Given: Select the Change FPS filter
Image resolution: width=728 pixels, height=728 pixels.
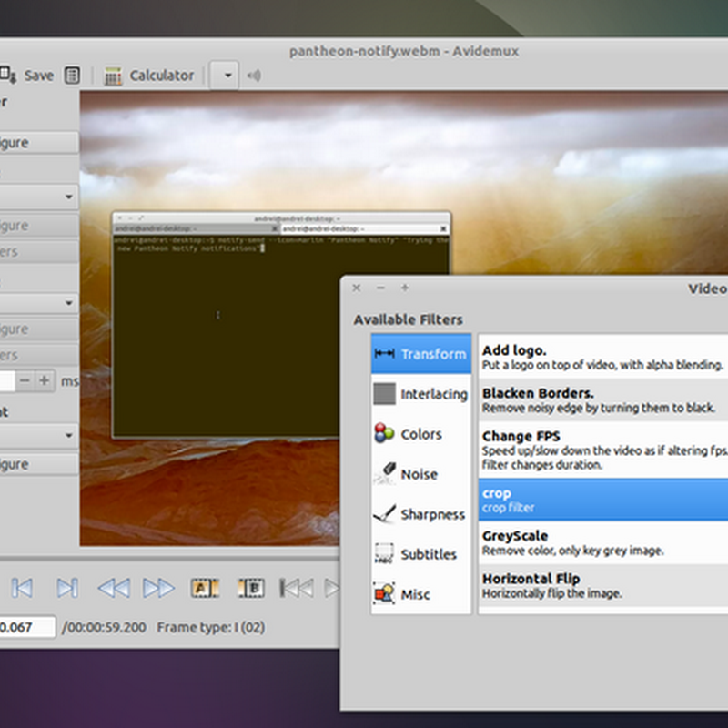Looking at the screenshot, I should pyautogui.click(x=603, y=450).
